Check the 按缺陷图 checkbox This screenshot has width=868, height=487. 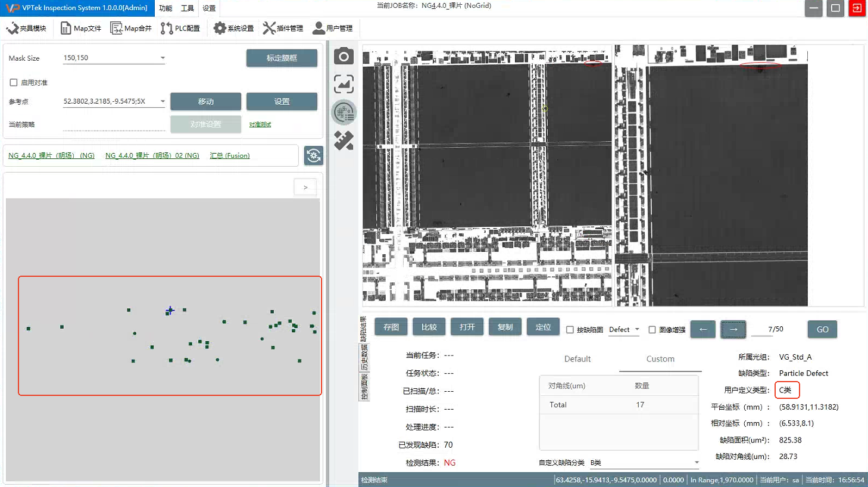(570, 330)
